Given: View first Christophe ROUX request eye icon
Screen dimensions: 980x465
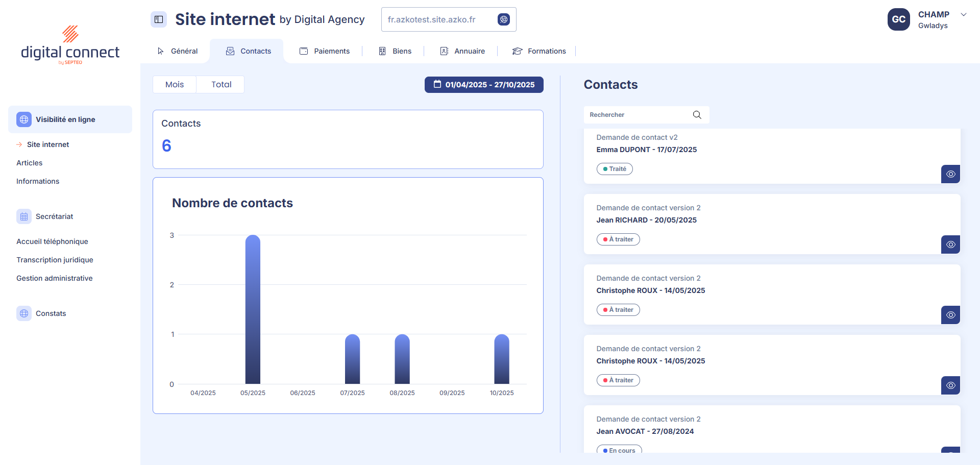Looking at the screenshot, I should 950,315.
